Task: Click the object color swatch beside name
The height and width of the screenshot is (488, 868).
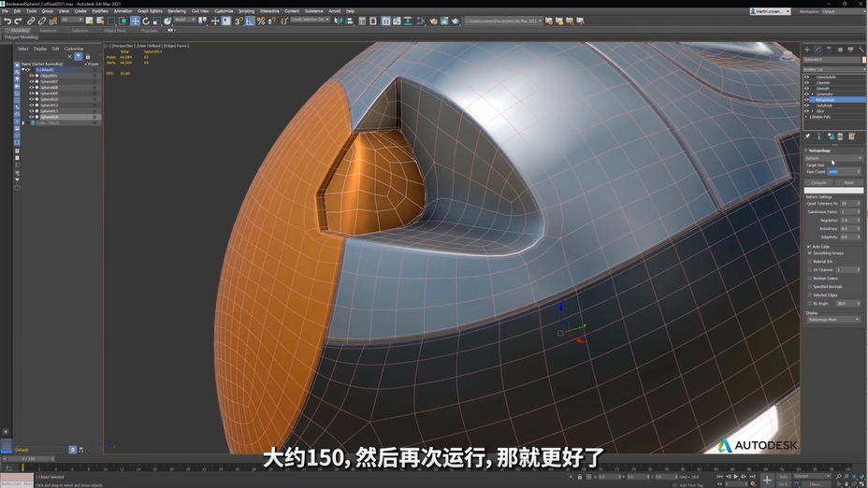Action: pos(863,59)
